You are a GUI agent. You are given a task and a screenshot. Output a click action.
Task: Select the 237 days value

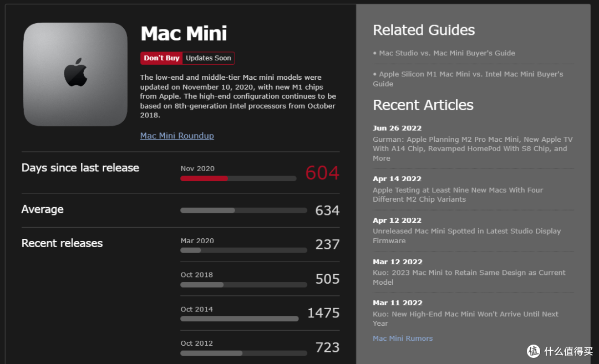[327, 244]
